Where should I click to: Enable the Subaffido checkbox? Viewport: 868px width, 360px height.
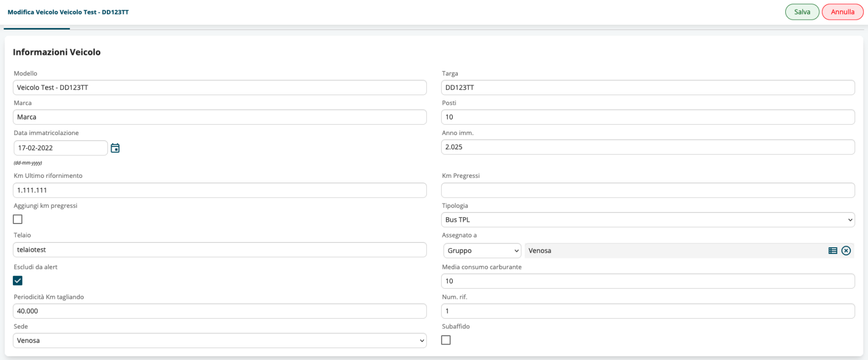pos(446,340)
